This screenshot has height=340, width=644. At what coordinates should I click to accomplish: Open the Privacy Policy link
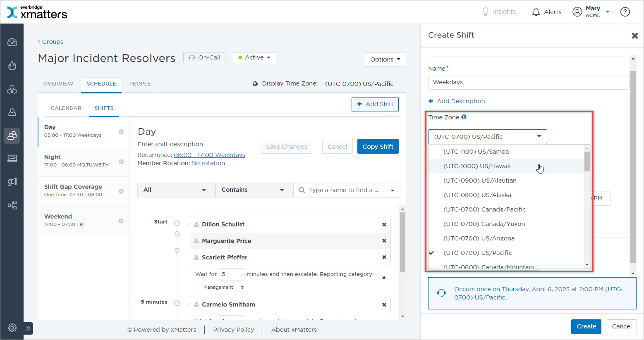[234, 330]
